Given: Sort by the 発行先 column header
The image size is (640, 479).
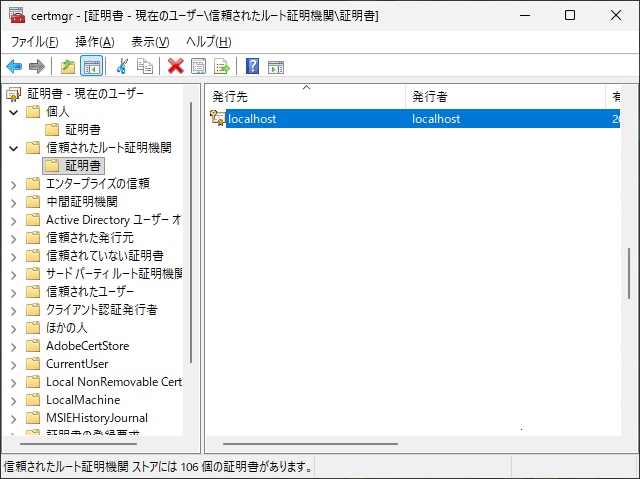Looking at the screenshot, I should pyautogui.click(x=305, y=96).
